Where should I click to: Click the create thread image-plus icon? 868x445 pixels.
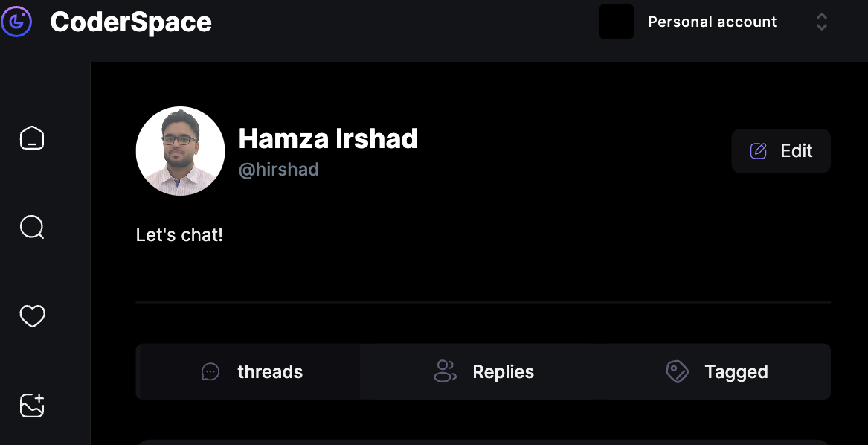click(x=32, y=406)
